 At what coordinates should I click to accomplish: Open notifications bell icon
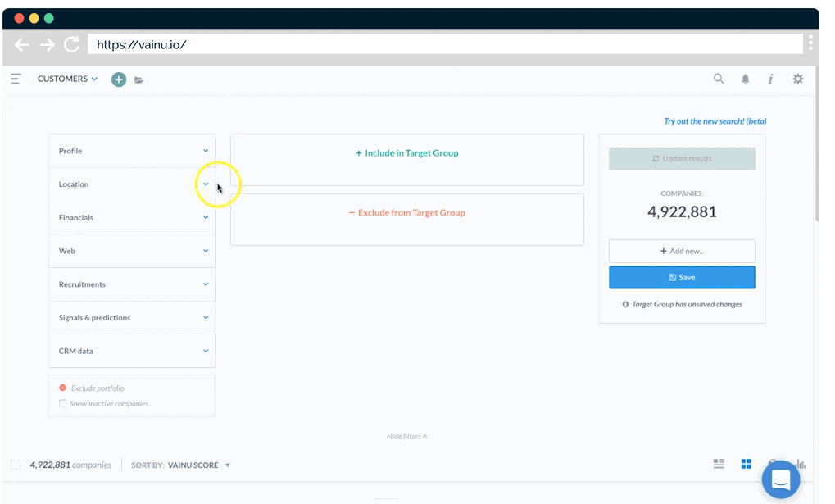(x=745, y=79)
